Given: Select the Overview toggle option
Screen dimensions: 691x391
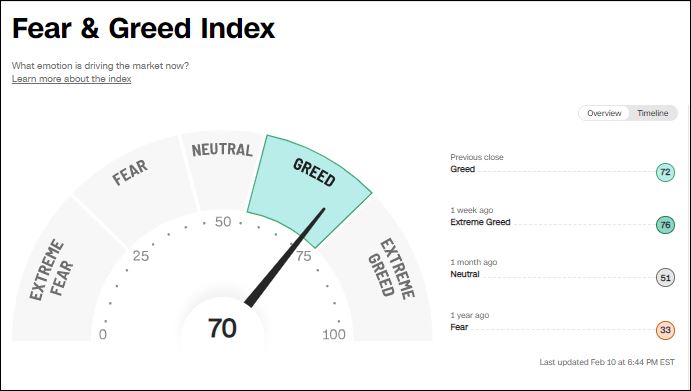Looking at the screenshot, I should [x=604, y=113].
